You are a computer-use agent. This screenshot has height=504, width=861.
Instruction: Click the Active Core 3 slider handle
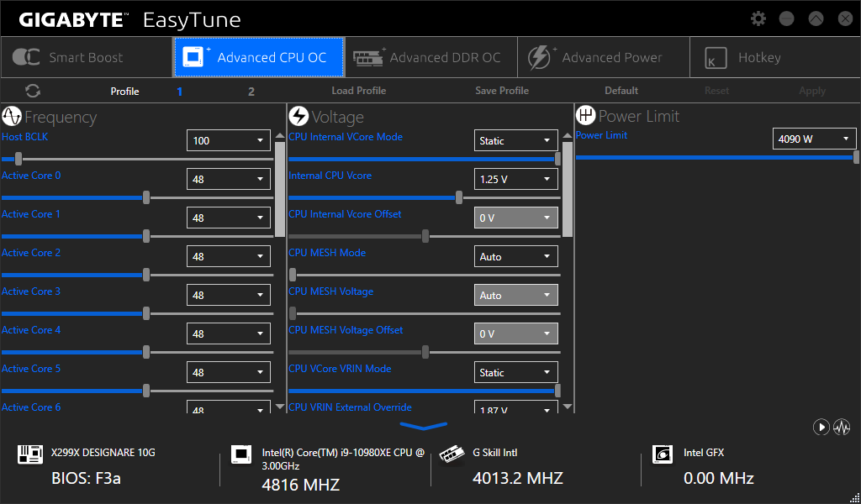pos(146,313)
